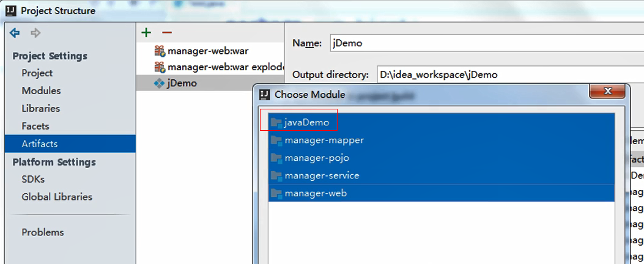
Task: Click the back navigation arrow
Action: click(15, 33)
